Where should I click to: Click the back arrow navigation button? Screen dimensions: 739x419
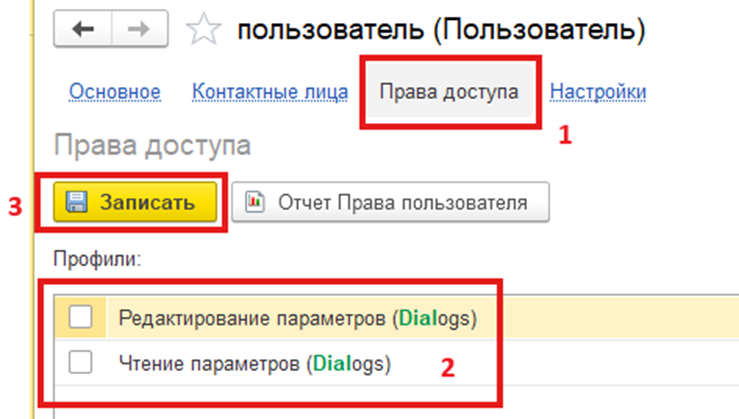[x=81, y=30]
